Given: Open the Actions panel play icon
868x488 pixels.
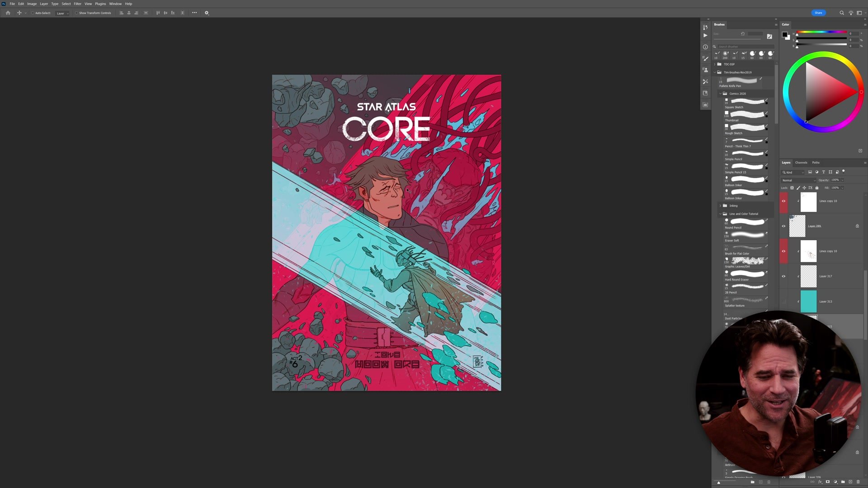Looking at the screenshot, I should pos(705,35).
